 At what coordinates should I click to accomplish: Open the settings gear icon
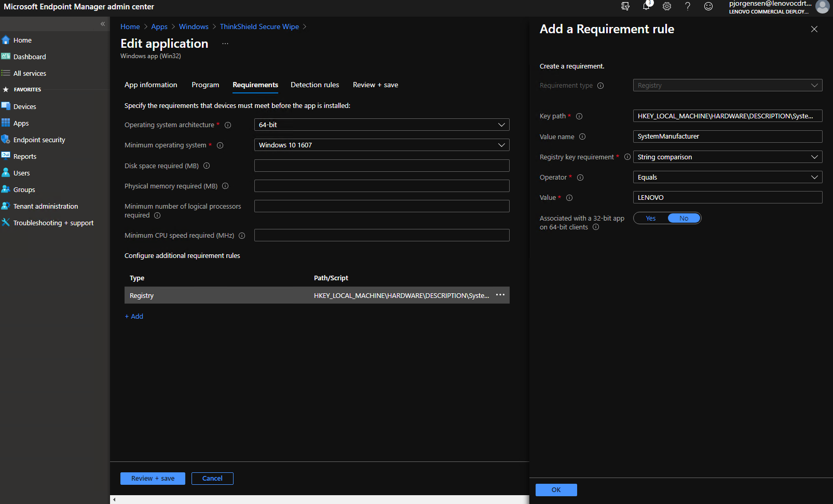[667, 6]
